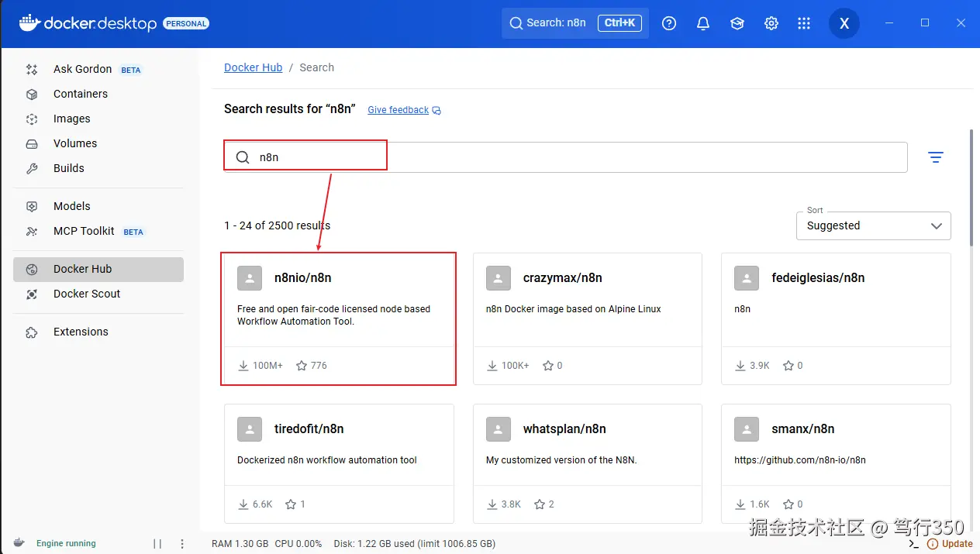Click the n8n search input field
The image size is (980, 554).
tap(565, 157)
